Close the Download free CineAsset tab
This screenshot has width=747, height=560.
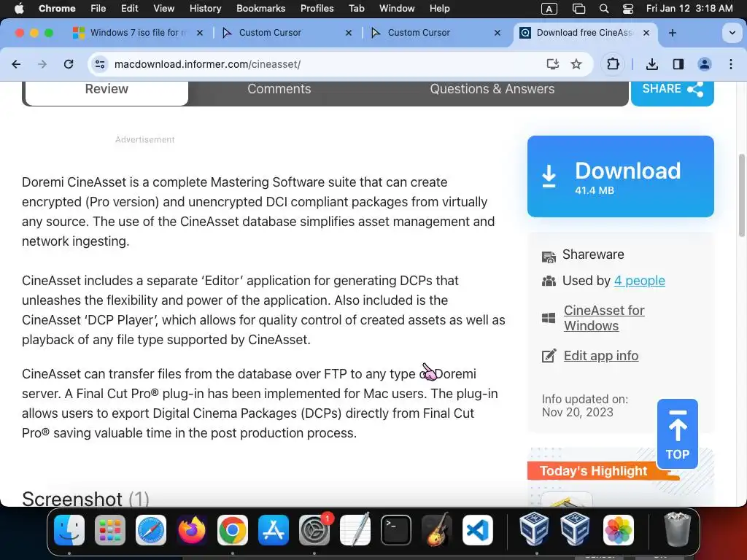646,33
